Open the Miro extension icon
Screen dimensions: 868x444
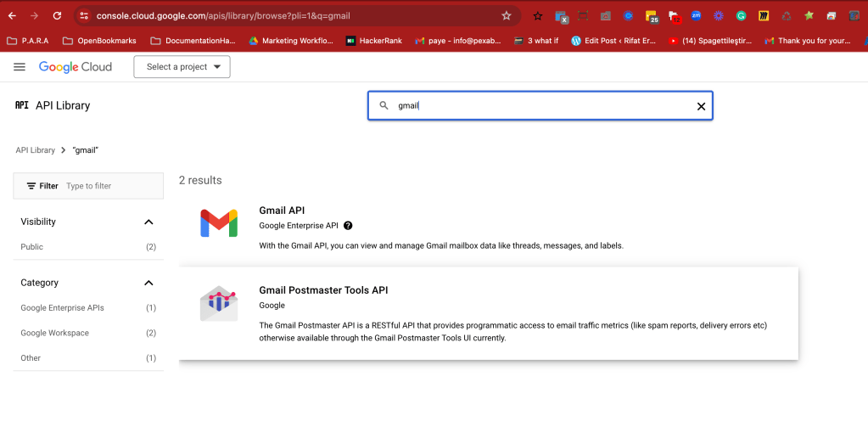[764, 16]
